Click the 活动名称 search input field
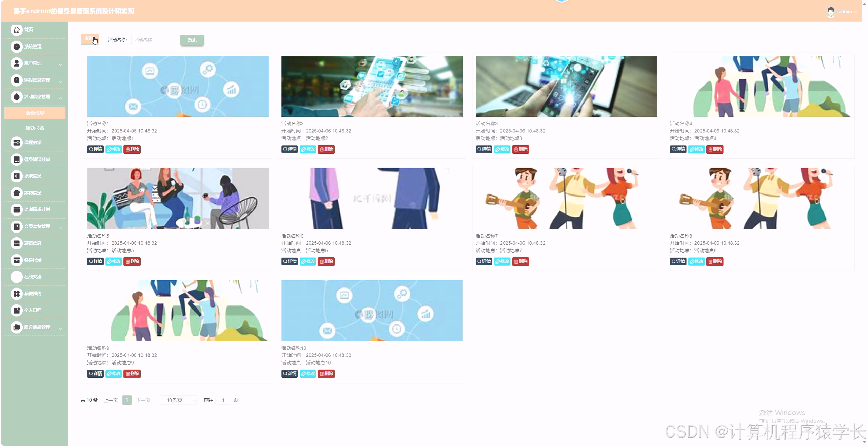Viewport: 868px width, 446px height. pos(154,40)
